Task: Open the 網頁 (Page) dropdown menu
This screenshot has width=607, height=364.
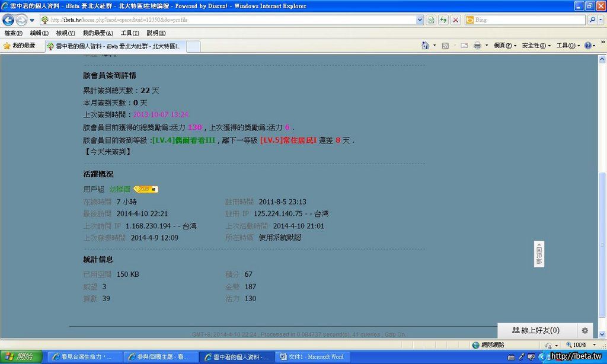Action: click(504, 46)
